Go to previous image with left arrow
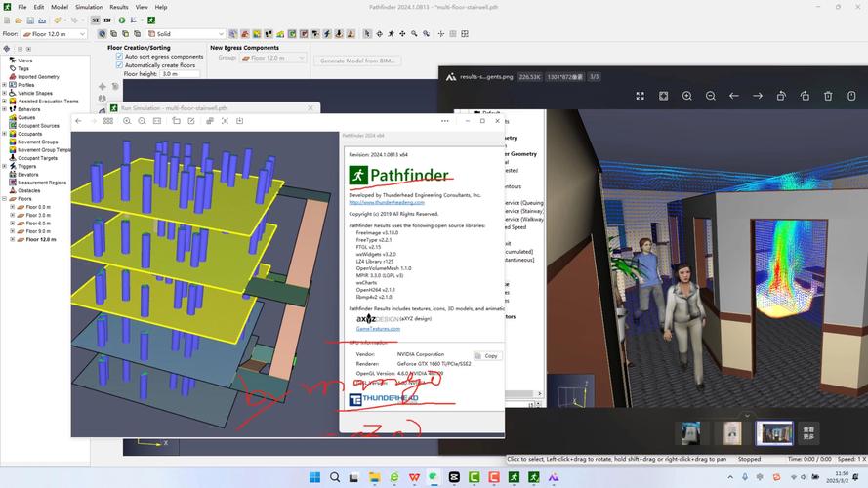This screenshot has height=488, width=868. [734, 96]
